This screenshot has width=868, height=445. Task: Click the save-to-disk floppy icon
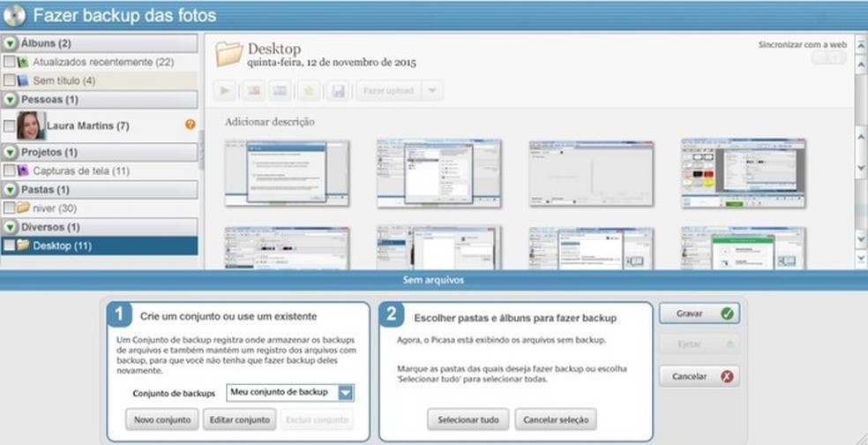337,91
